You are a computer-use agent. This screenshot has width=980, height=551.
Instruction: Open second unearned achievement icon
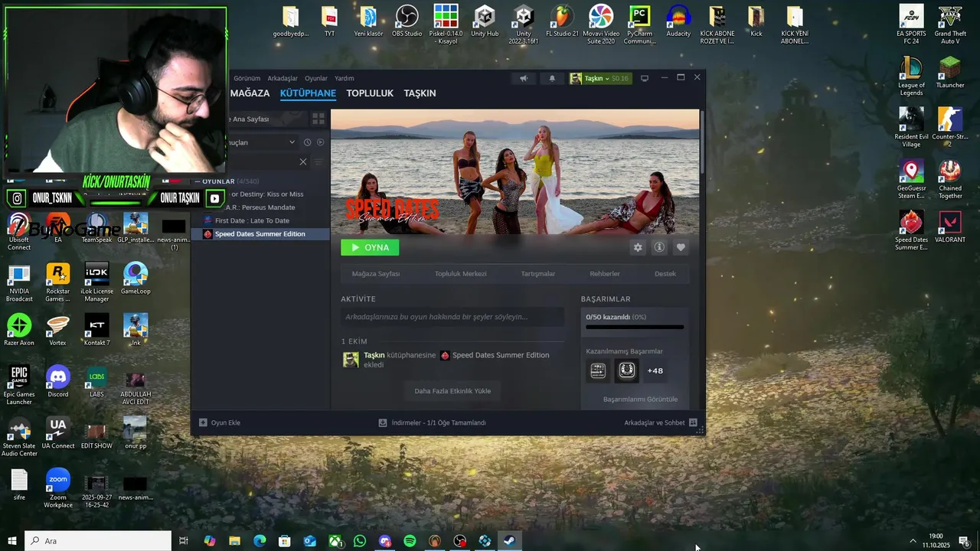[x=626, y=370]
